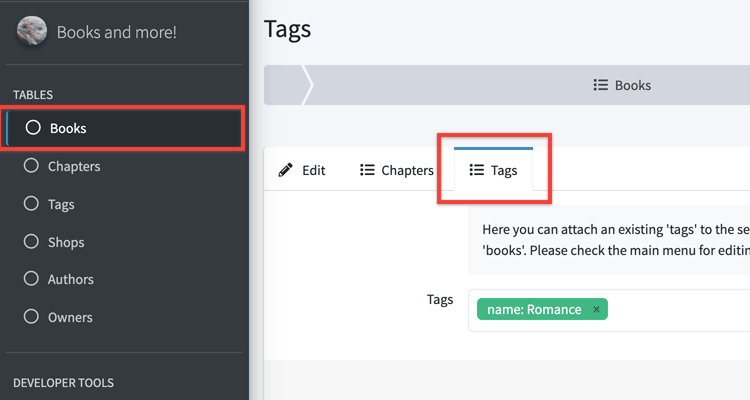Select the Tags tab label
Image resolution: width=750 pixels, height=400 pixels.
(x=504, y=170)
